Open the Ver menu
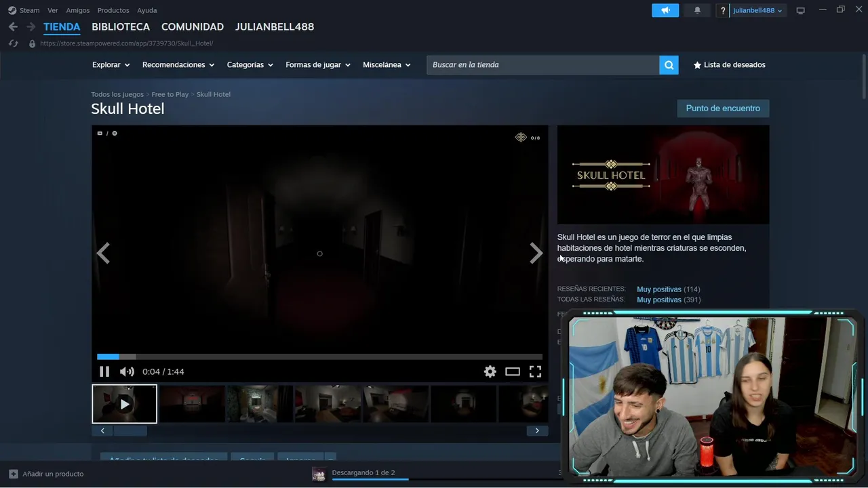868x488 pixels. coord(53,10)
